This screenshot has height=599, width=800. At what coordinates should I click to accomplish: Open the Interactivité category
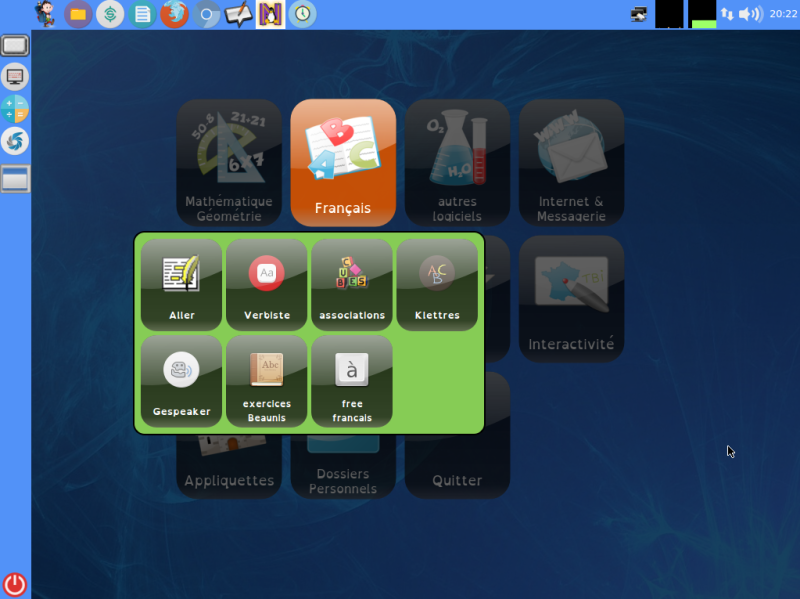(x=571, y=299)
